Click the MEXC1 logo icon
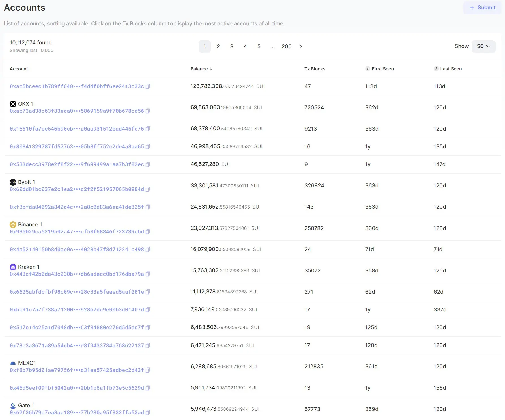Screen dimensions: 505x420 pos(13,363)
